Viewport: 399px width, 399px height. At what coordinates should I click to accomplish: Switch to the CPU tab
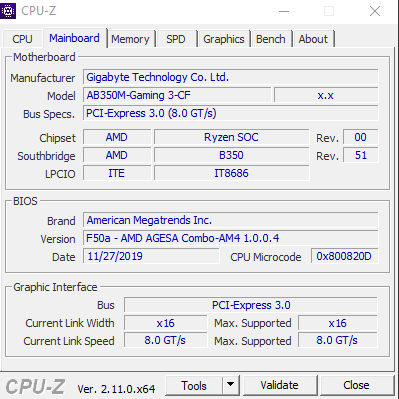(x=22, y=39)
